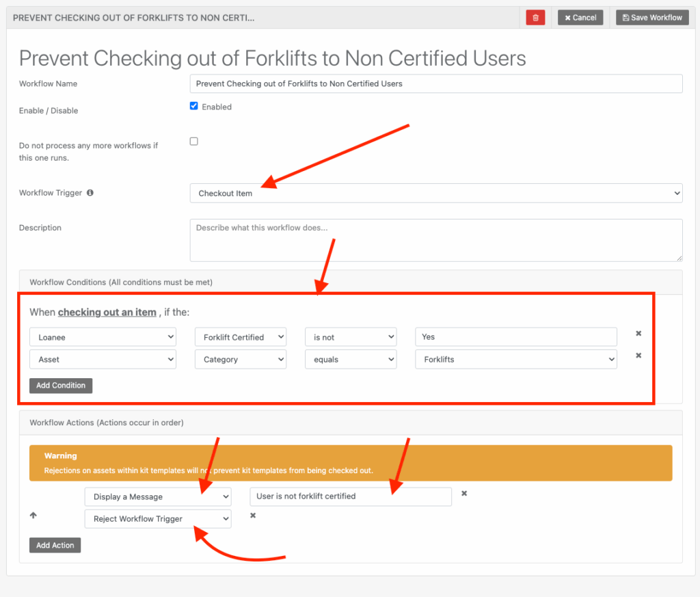This screenshot has height=597, width=700.
Task: Click the info icon beside Workflow Trigger
Action: coord(90,193)
